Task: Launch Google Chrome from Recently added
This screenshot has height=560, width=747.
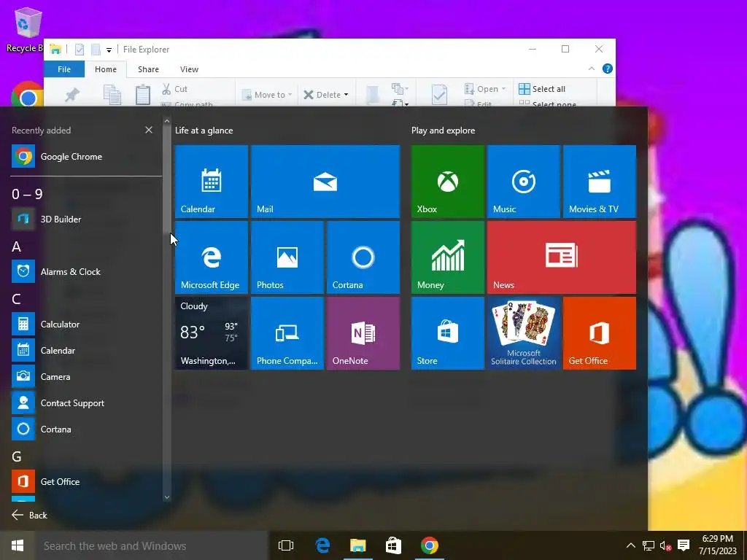Action: tap(86, 157)
